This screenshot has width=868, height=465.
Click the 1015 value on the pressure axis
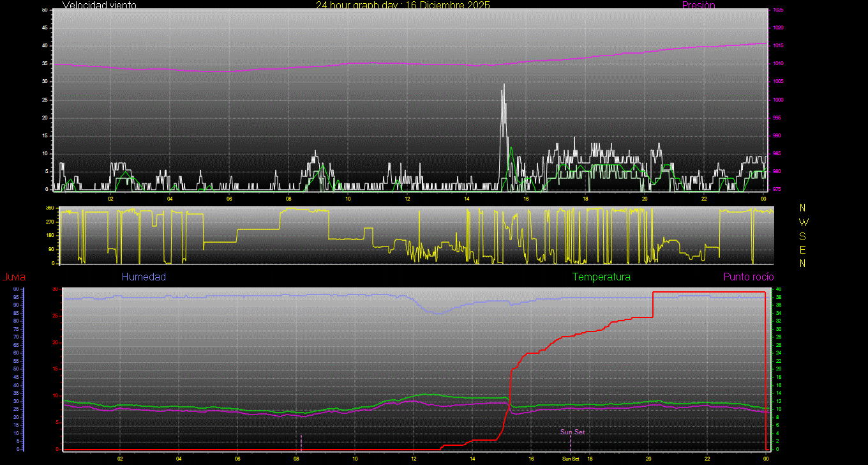coord(778,46)
